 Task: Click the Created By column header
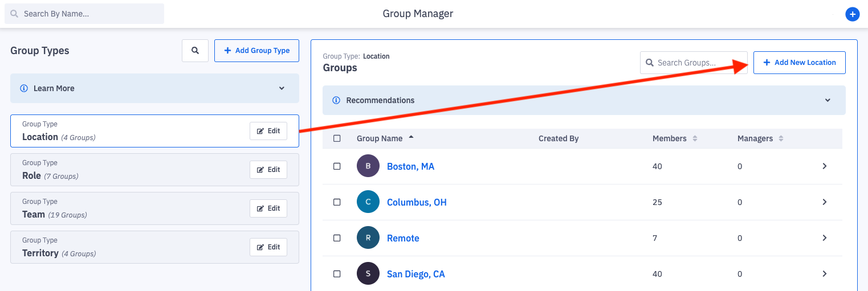pos(559,138)
